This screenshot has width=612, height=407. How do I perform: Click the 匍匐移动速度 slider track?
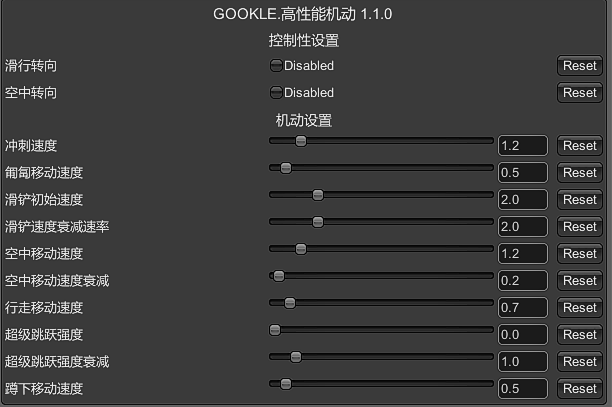[x=400, y=168]
